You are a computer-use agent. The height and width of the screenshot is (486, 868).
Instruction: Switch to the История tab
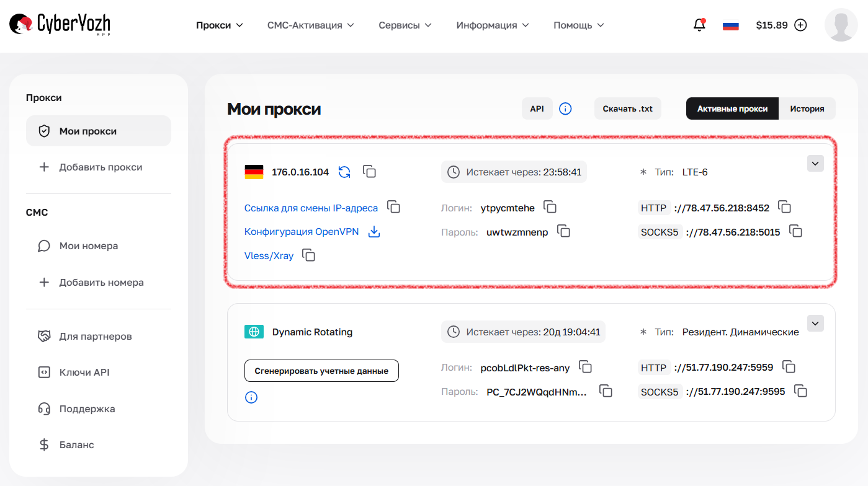pyautogui.click(x=807, y=108)
